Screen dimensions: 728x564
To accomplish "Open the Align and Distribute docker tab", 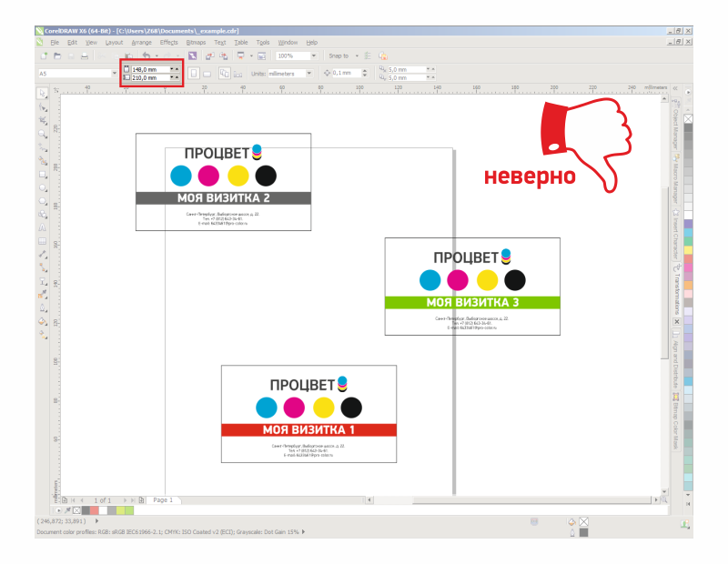I will tap(676, 358).
